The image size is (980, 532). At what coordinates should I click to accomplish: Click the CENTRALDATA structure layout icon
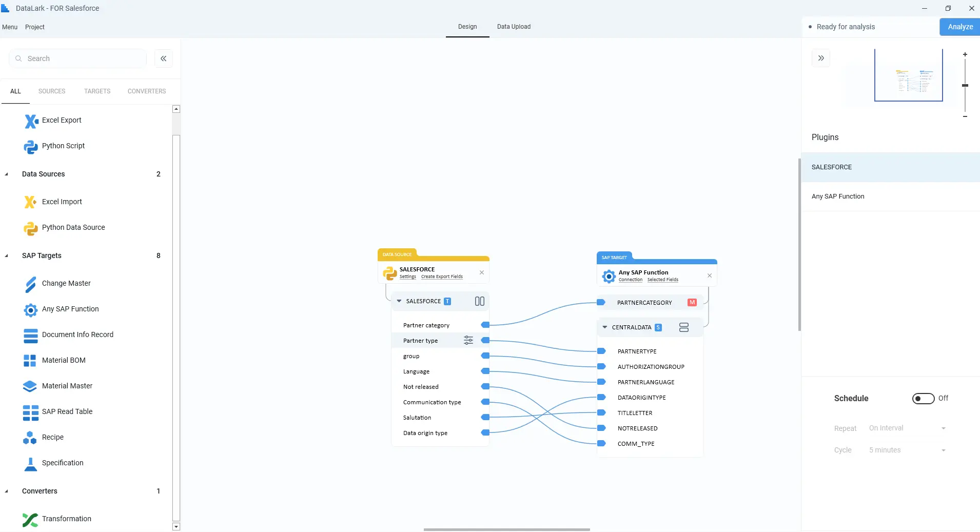683,327
